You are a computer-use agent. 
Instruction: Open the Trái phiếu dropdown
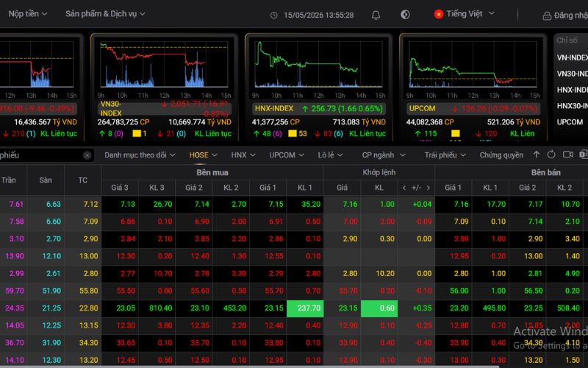pyautogui.click(x=445, y=155)
